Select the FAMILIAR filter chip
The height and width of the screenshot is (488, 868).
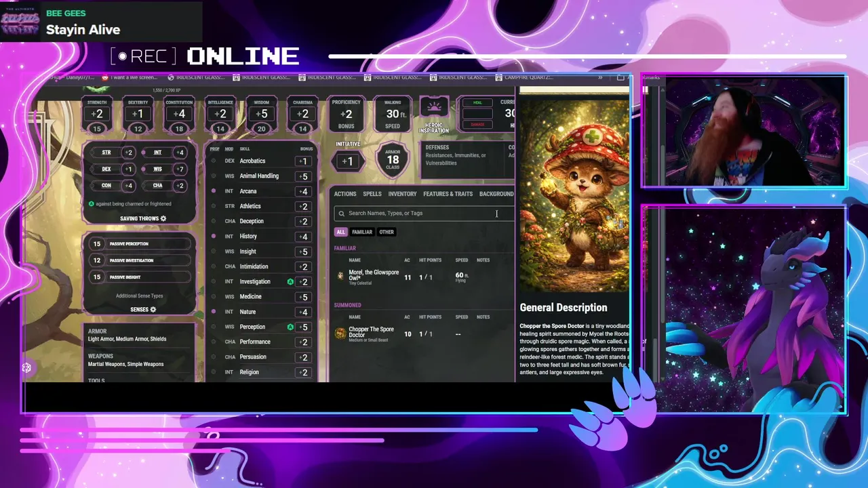[361, 232]
